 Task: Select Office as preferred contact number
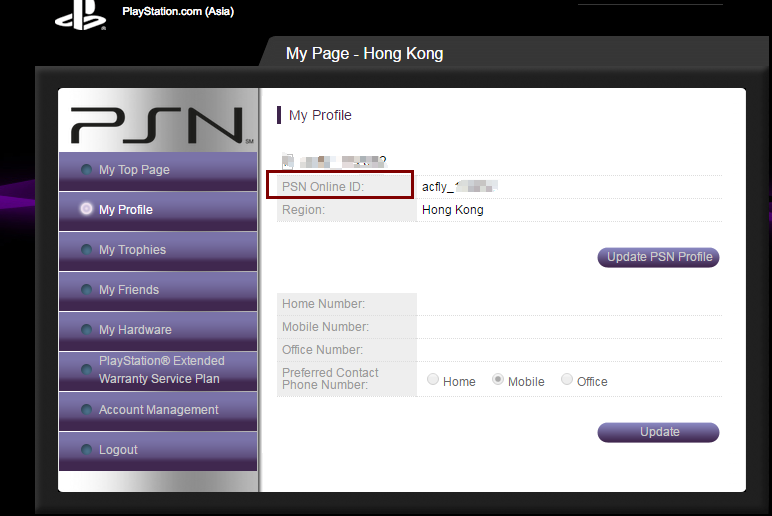click(x=567, y=379)
